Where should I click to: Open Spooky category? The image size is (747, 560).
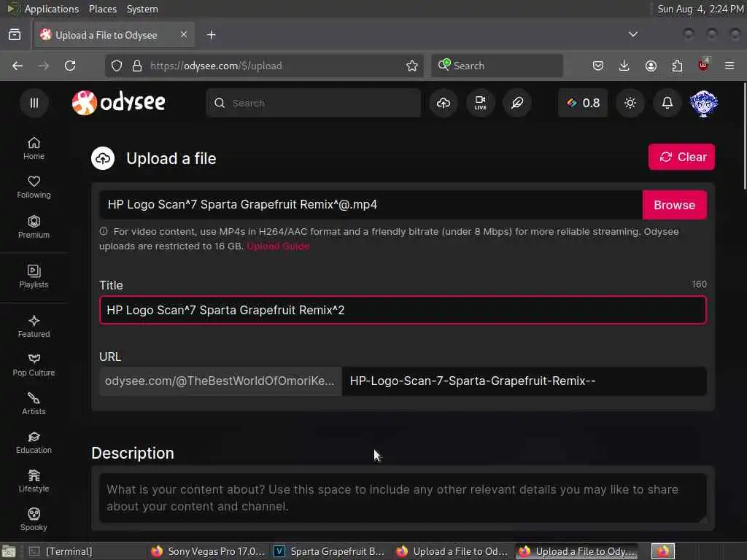(x=34, y=519)
